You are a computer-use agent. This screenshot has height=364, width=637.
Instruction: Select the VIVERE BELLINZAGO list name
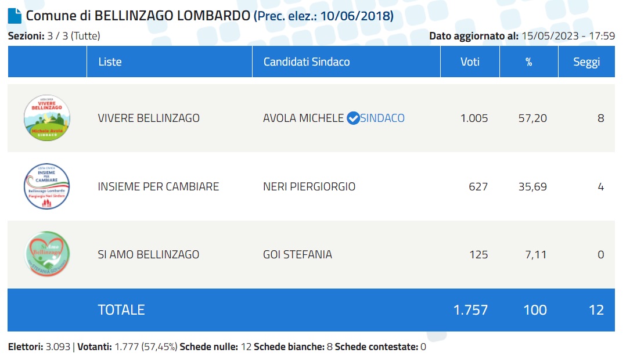point(149,118)
